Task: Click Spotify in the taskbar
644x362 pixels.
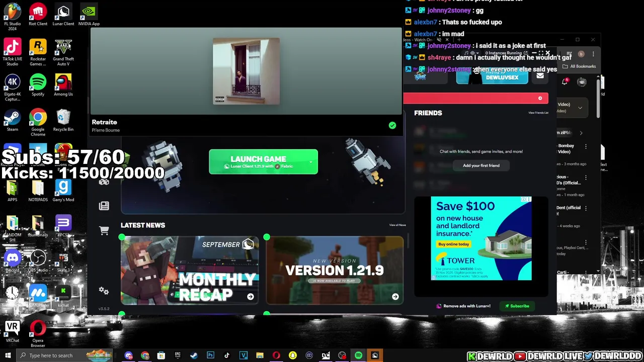Action: pos(358,355)
